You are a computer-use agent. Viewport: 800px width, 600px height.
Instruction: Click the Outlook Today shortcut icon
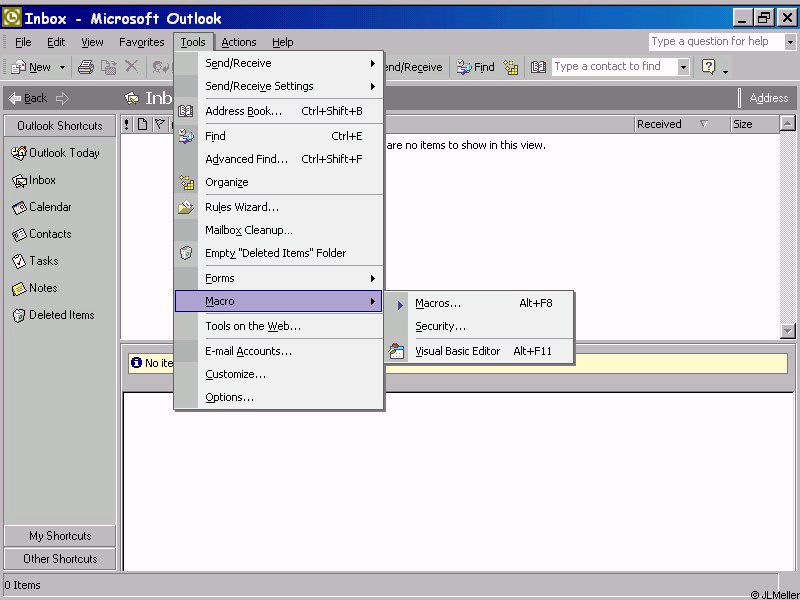click(19, 153)
